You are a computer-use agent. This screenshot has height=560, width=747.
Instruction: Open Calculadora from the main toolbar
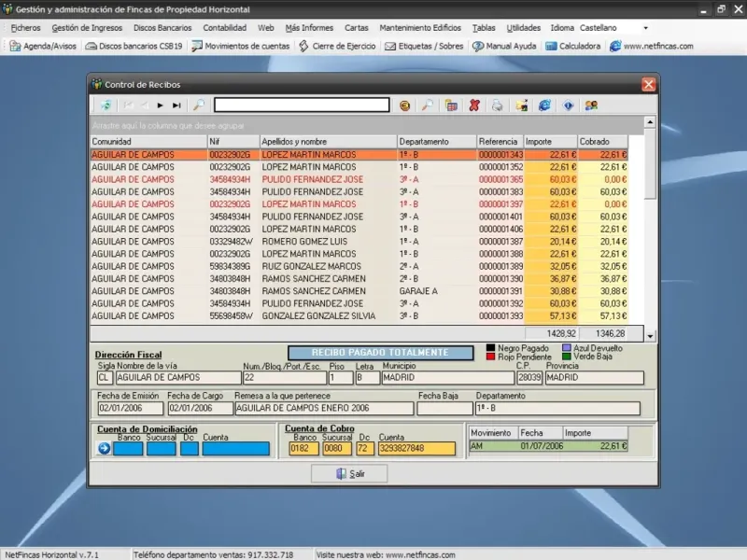[572, 46]
